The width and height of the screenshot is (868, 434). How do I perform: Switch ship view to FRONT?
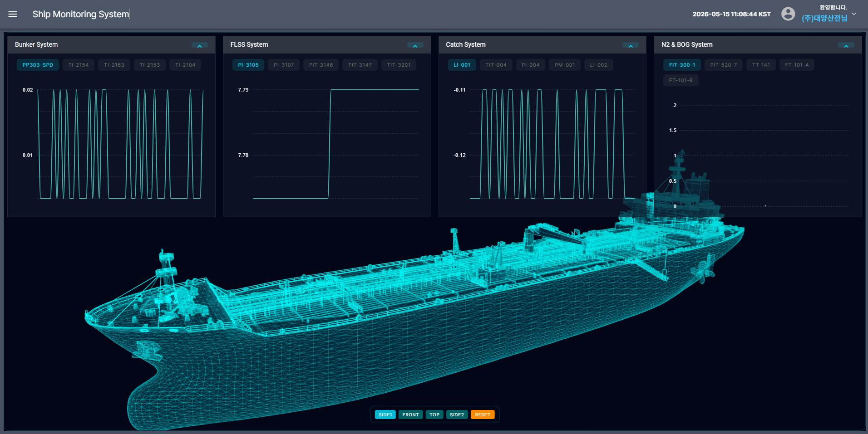pos(411,414)
